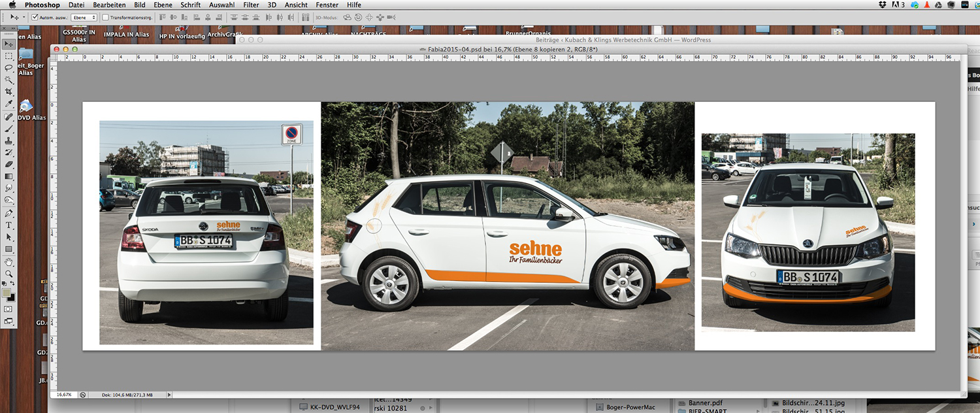Open the Ebene auto-select dropdown
980x413 pixels.
(84, 17)
